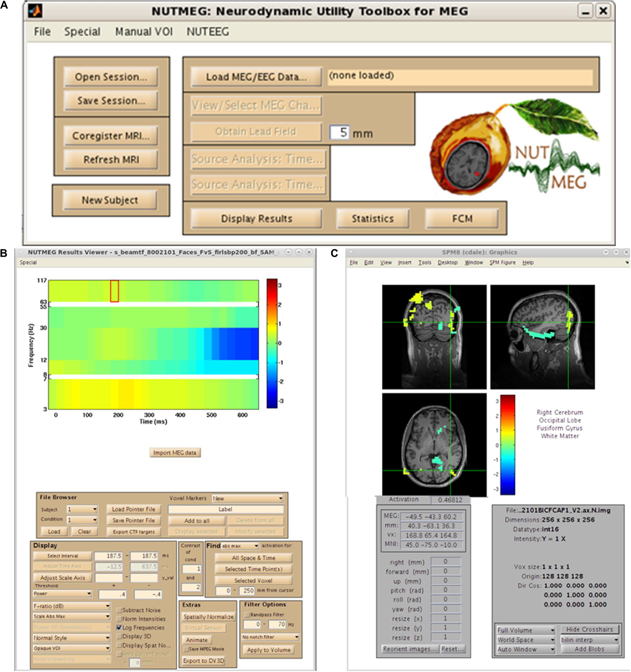This screenshot has width=631, height=672.
Task: Click Hide Crosshairs in SPM8 window
Action: coord(589,630)
